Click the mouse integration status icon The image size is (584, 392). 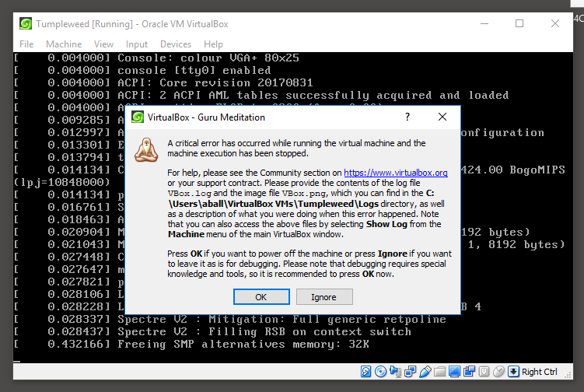498,372
